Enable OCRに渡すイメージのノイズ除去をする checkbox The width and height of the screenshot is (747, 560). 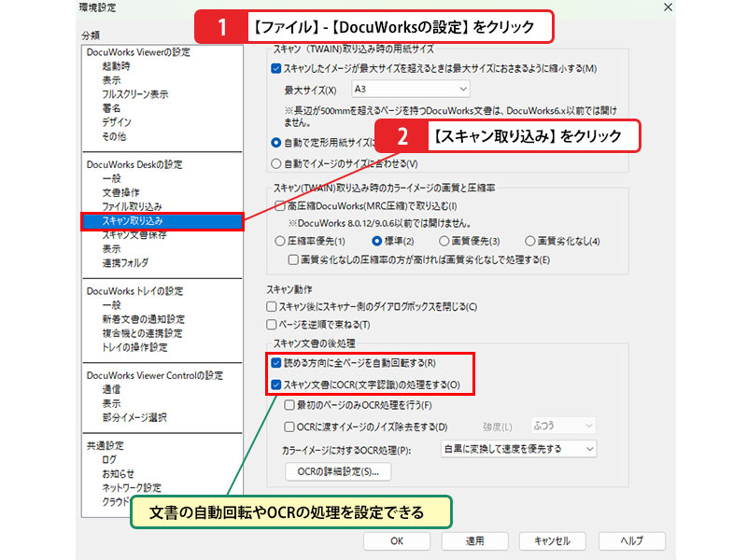[x=289, y=427]
